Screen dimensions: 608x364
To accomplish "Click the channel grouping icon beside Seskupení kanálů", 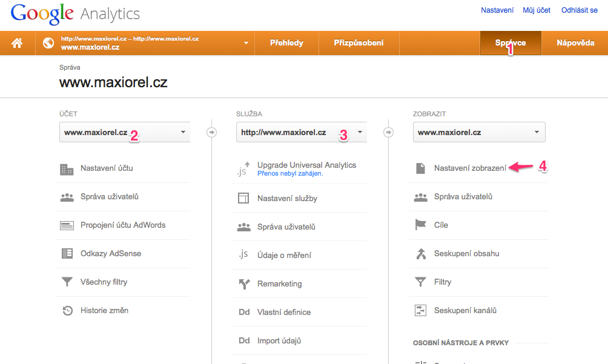I will click(421, 311).
